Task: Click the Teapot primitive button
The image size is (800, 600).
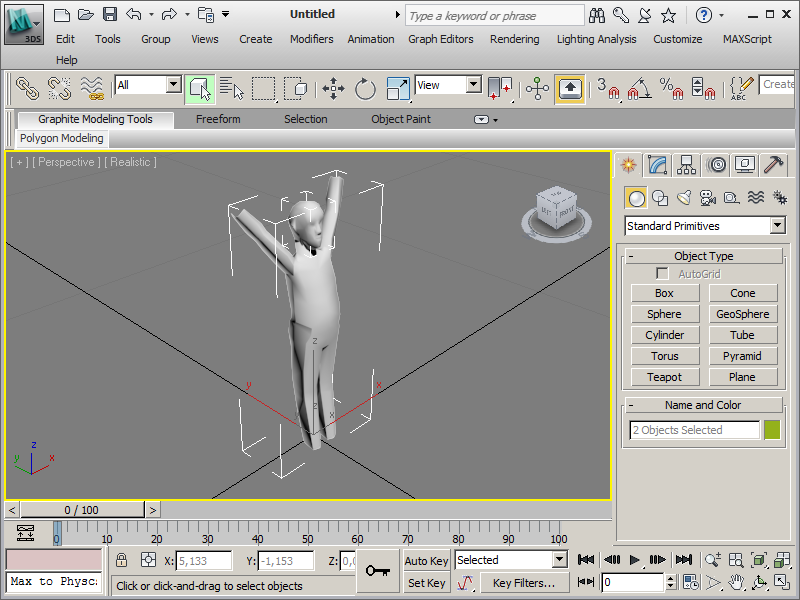Action: point(664,377)
